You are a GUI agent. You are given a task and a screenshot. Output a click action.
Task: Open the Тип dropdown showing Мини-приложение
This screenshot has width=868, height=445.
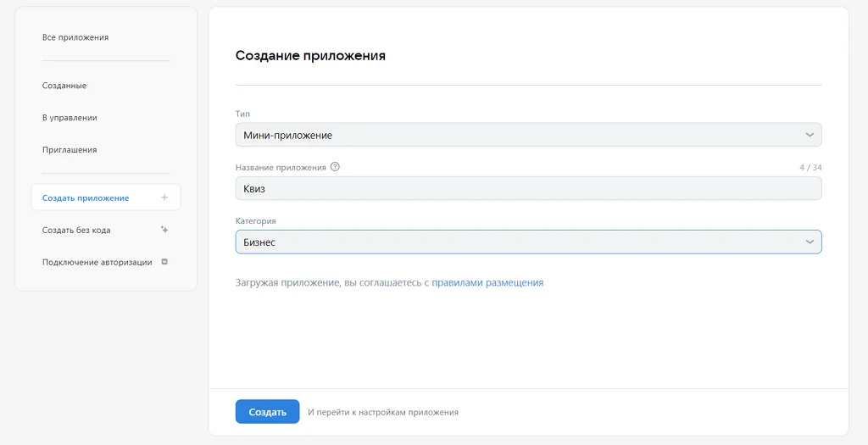[x=528, y=135]
